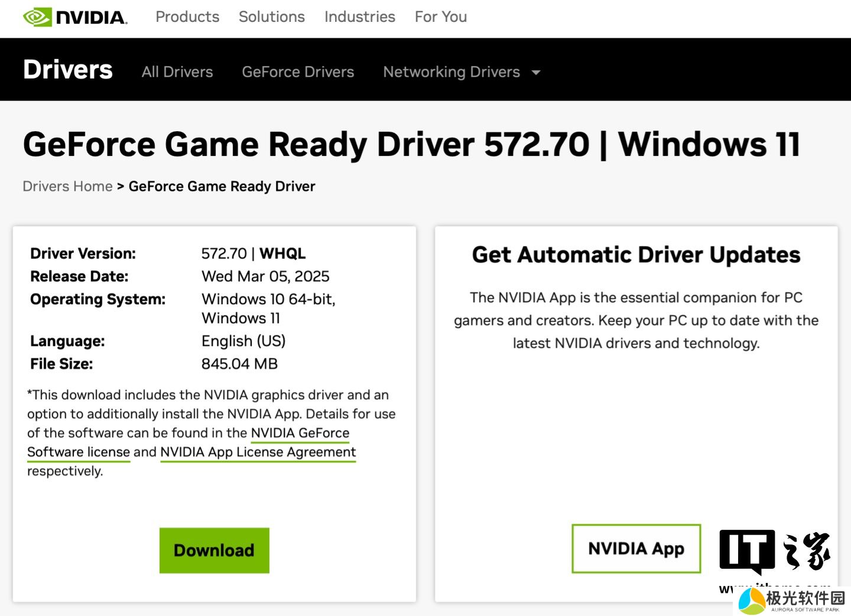Open the NVIDIA GeForce Software license link

click(x=189, y=442)
